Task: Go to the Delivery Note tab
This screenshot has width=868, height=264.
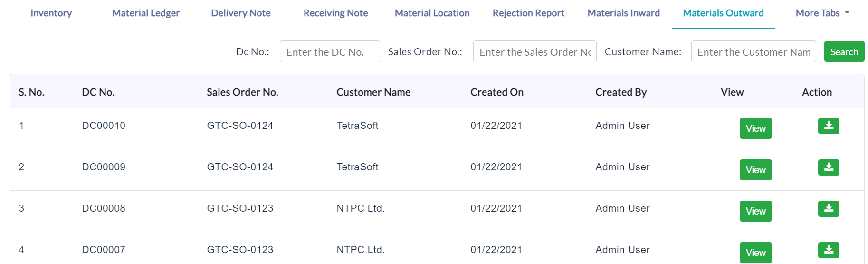Action: coord(241,13)
